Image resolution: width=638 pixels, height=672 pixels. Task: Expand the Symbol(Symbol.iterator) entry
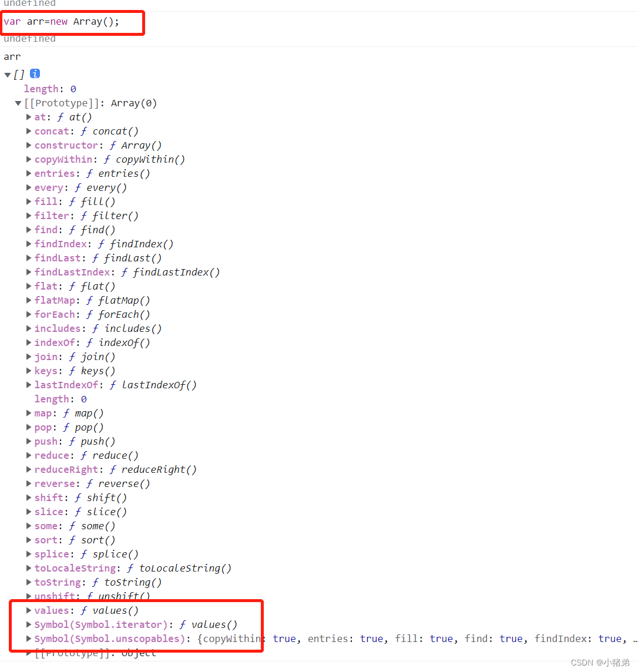28,624
